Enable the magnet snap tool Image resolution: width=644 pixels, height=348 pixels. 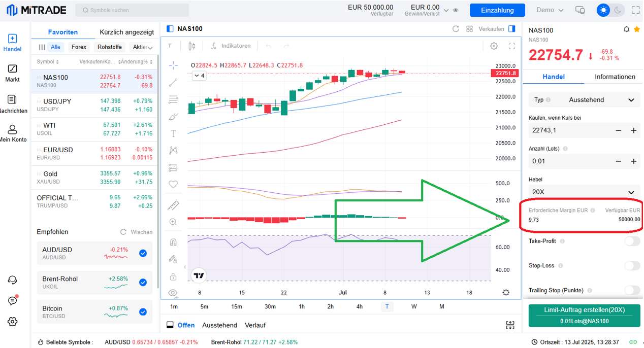[173, 242]
